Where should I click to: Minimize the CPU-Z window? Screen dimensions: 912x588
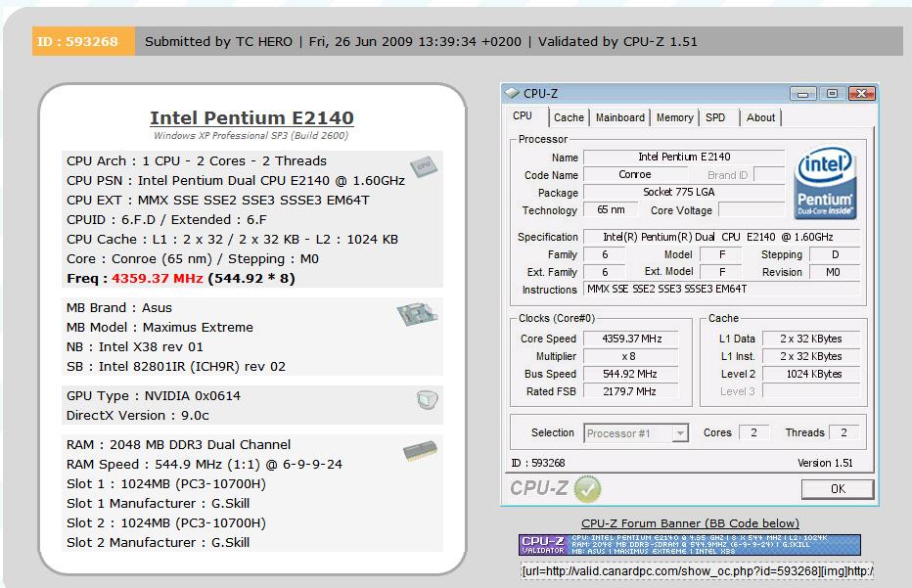coord(802,94)
